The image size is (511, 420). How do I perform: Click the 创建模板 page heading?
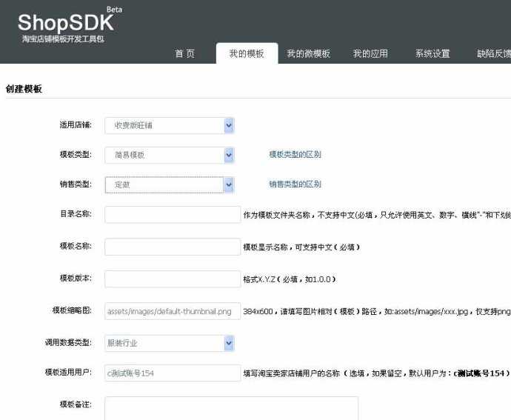[24, 89]
